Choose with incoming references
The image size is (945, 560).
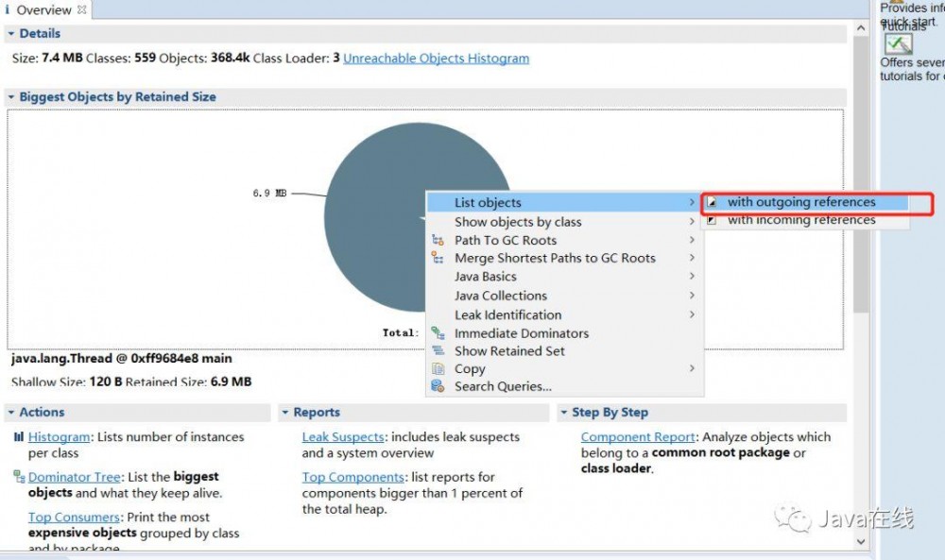pos(807,220)
